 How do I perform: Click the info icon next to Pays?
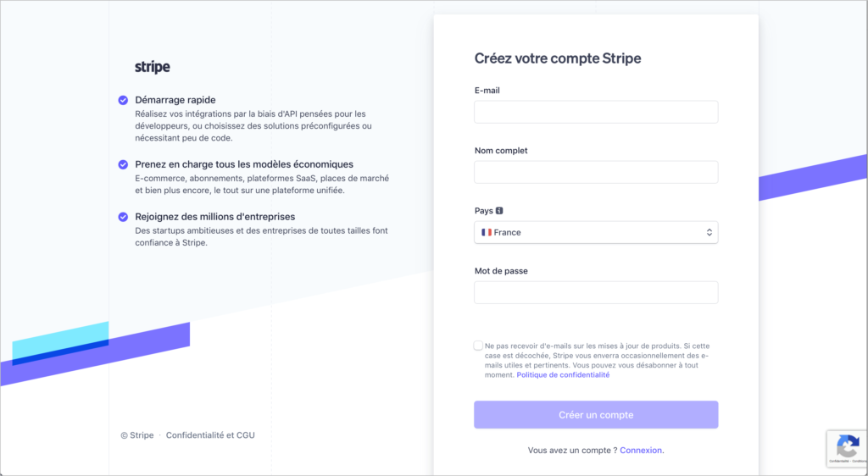click(499, 211)
